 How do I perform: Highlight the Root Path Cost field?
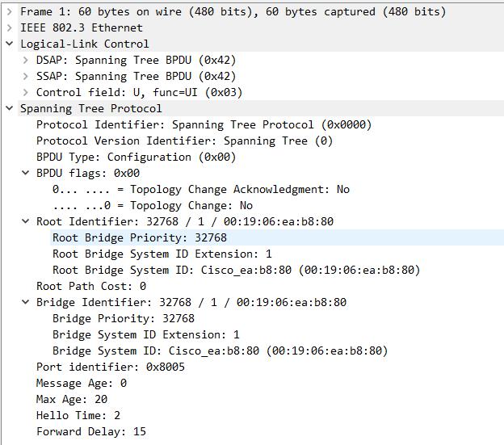click(90, 286)
